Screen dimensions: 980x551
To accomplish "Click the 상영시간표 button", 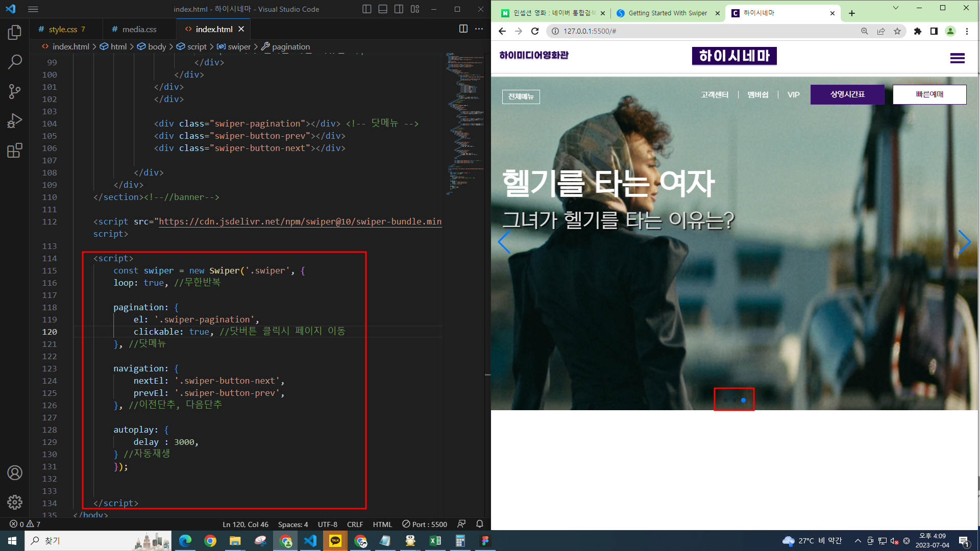I will 847,94.
